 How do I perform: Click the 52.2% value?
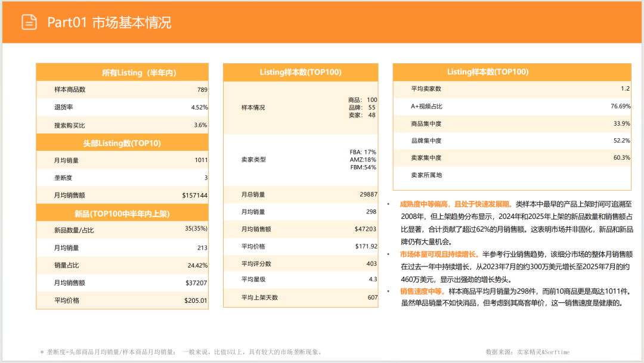pyautogui.click(x=622, y=141)
